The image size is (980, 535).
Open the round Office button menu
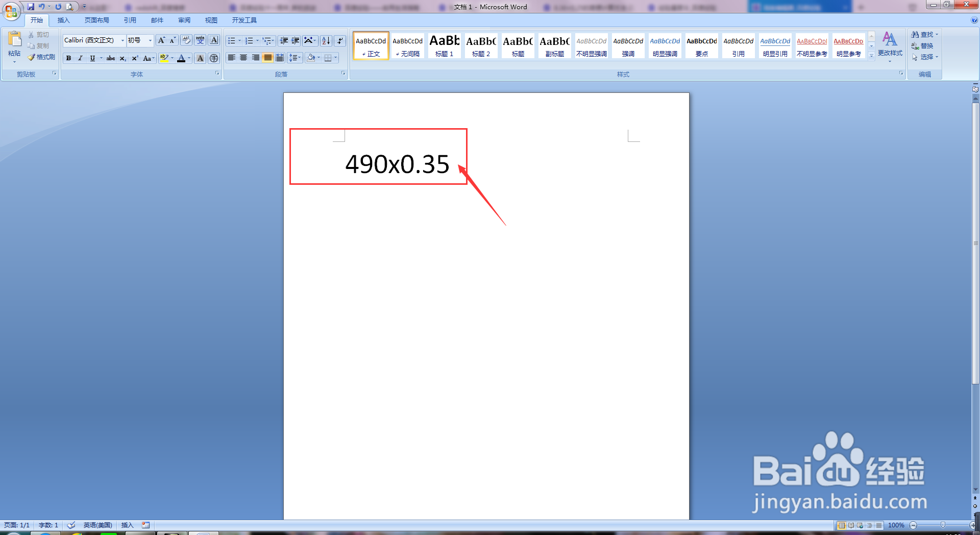point(11,11)
